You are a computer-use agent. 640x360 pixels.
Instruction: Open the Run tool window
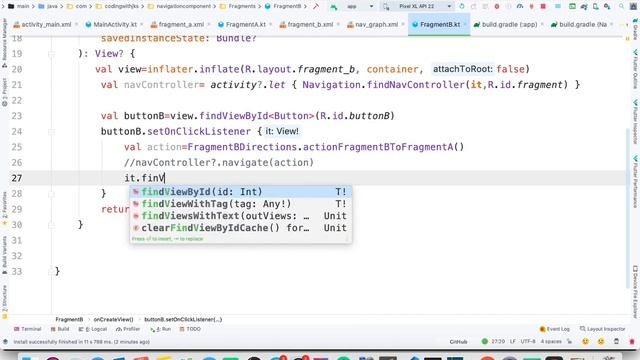click(x=160, y=329)
